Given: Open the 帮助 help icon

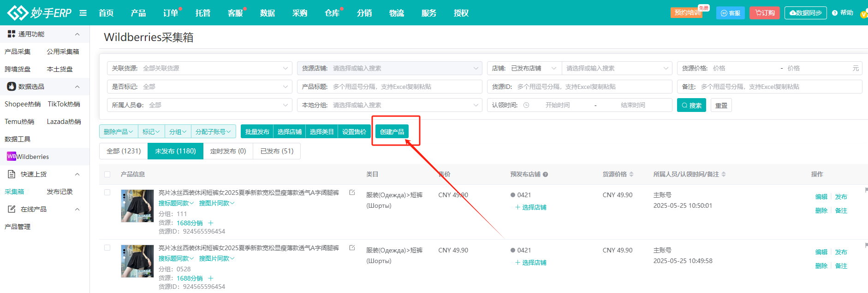Looking at the screenshot, I should click(x=835, y=13).
